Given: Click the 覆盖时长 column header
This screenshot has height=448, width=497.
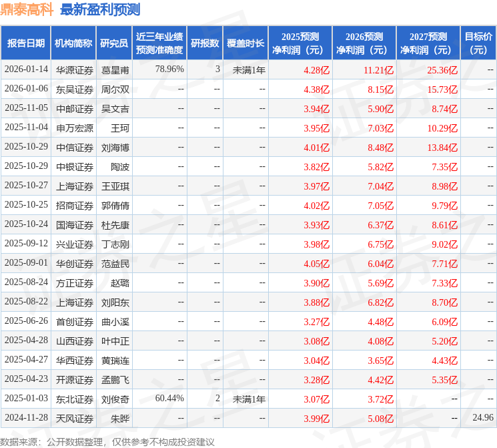Looking at the screenshot, I should (x=245, y=43).
